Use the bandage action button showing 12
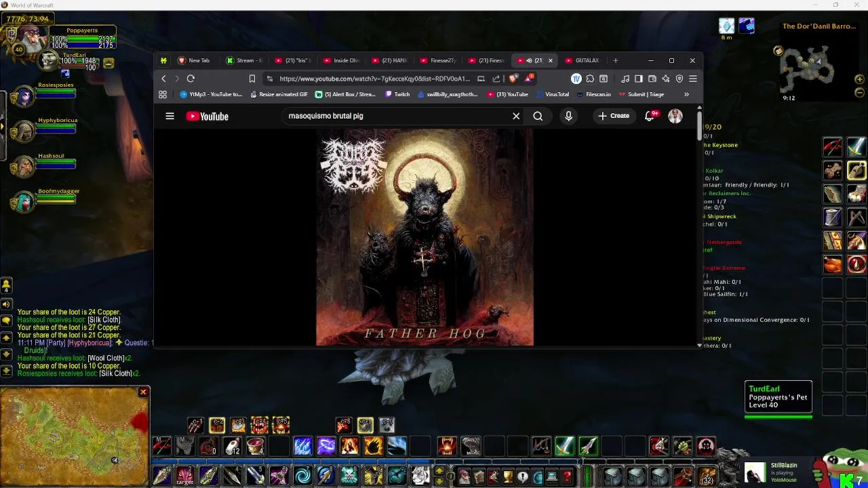 pyautogui.click(x=232, y=446)
